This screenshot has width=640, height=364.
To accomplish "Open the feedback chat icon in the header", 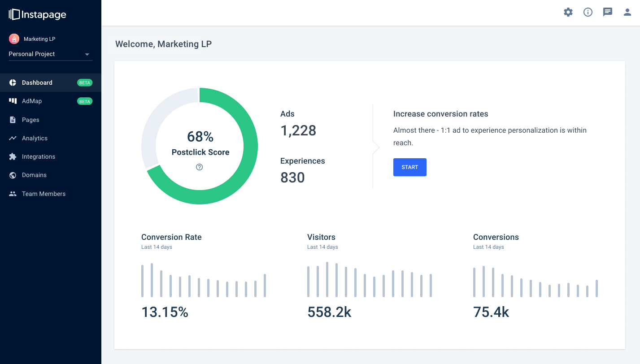I will click(608, 12).
